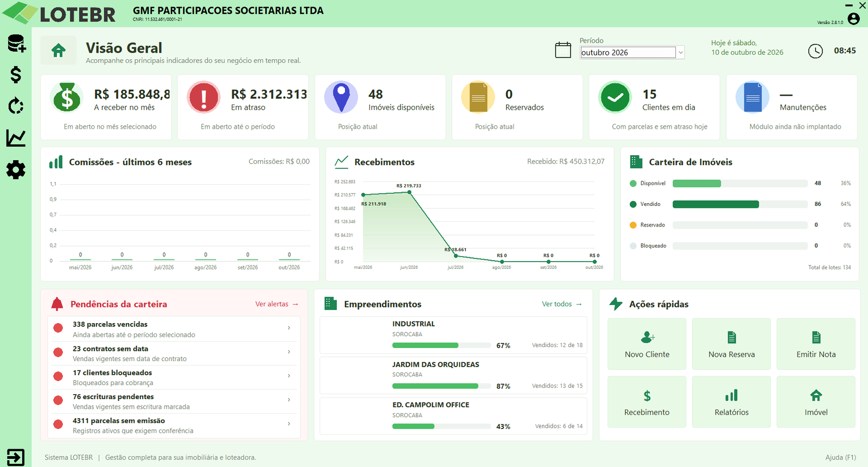This screenshot has width=868, height=467.
Task: Click the Total de lotes: 134 text
Action: [829, 267]
